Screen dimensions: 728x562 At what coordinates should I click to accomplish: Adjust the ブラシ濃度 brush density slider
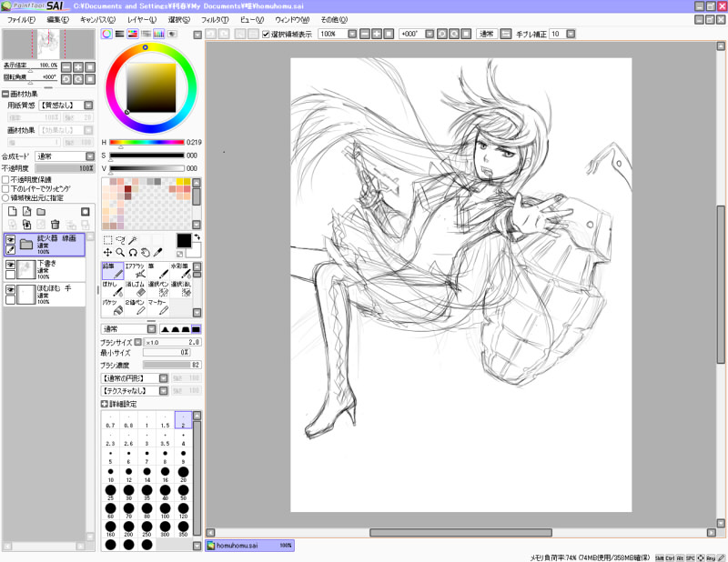click(172, 365)
